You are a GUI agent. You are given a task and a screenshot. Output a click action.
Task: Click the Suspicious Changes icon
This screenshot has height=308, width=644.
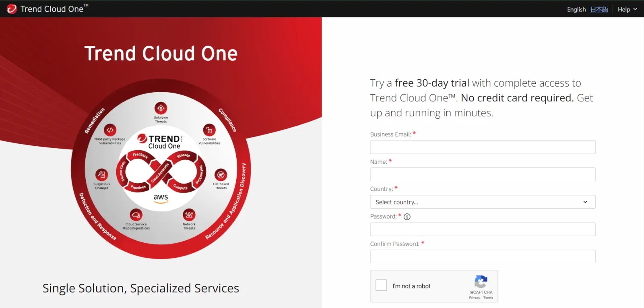click(x=101, y=175)
